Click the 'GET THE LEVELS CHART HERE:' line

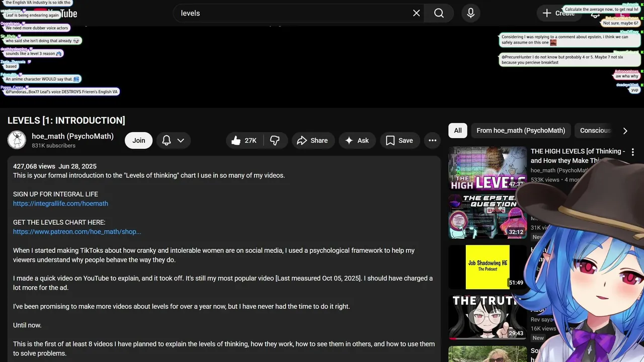[59, 222]
